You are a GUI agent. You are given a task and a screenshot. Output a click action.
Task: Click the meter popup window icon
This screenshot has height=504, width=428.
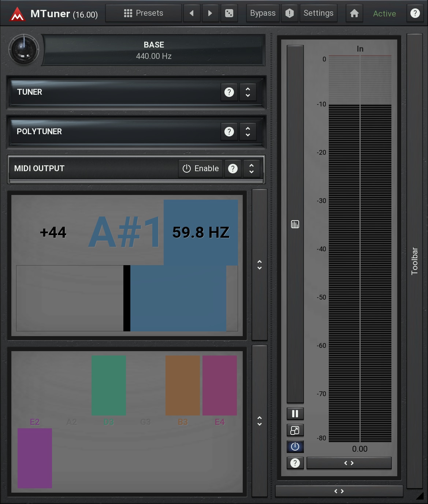tap(295, 430)
